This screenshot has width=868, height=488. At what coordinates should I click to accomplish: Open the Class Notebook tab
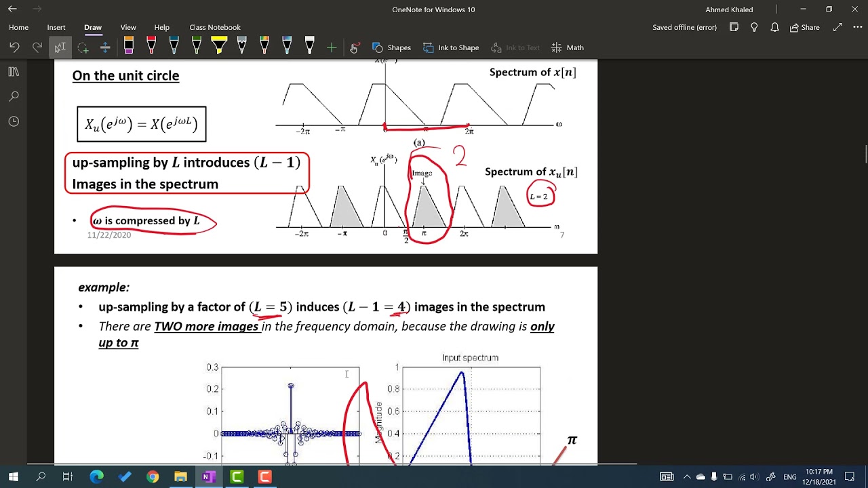click(215, 27)
